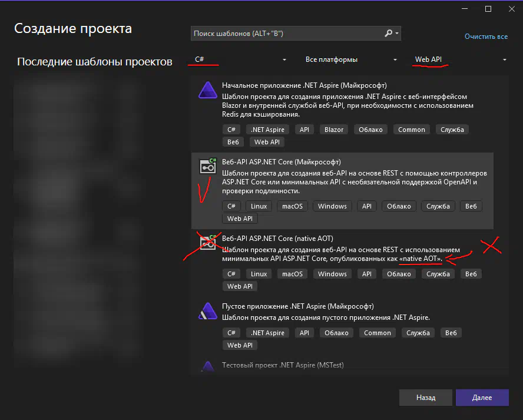The width and height of the screenshot is (523, 420).
Task: Select 'Веб-API ASP.NET Core (Майкрософт)' title
Action: 281,162
